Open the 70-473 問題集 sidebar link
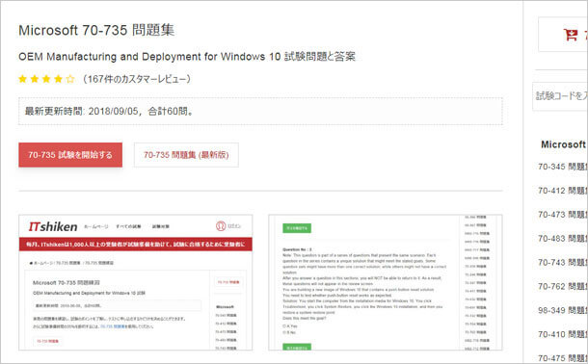The width and height of the screenshot is (588, 364). [x=563, y=215]
